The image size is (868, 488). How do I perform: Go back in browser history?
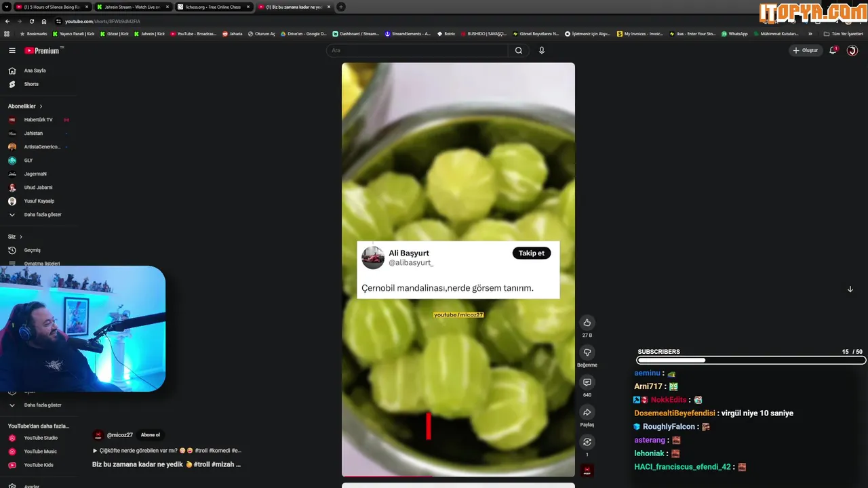click(x=7, y=21)
